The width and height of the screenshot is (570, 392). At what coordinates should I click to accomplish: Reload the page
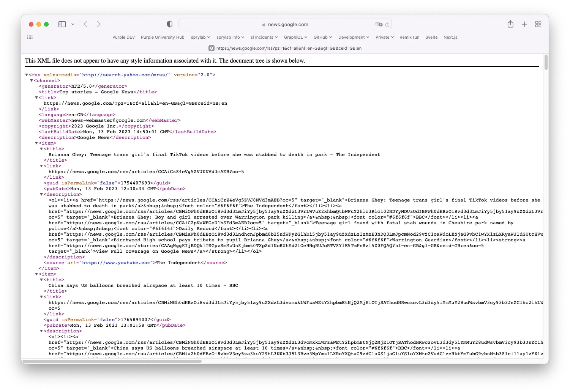pyautogui.click(x=387, y=24)
